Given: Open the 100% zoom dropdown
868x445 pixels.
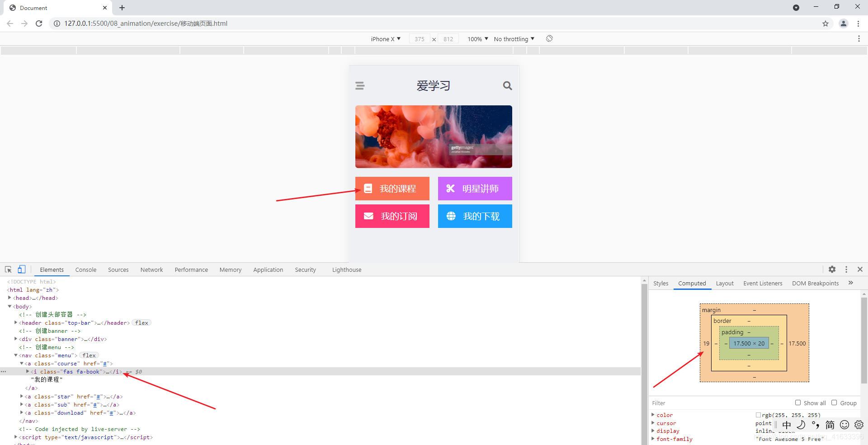Looking at the screenshot, I should [478, 39].
